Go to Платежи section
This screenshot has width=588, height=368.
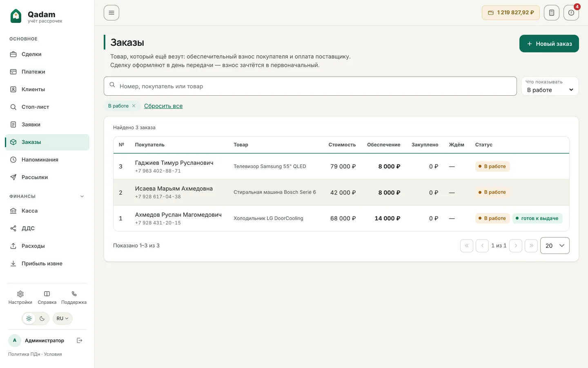coord(47,72)
